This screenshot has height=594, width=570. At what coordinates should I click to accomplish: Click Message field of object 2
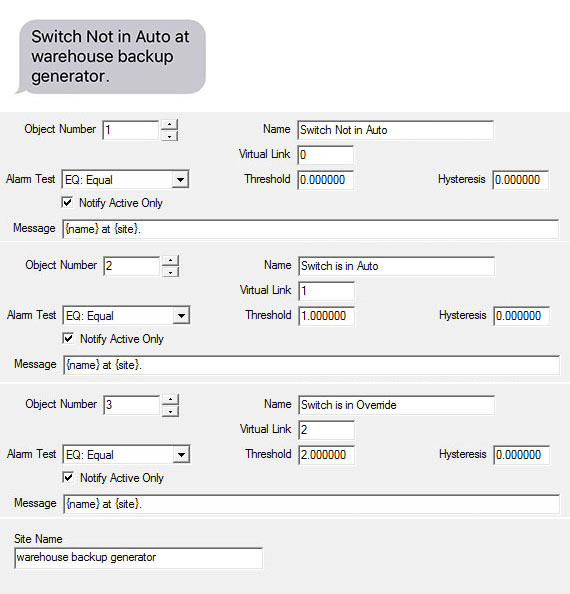point(311,365)
